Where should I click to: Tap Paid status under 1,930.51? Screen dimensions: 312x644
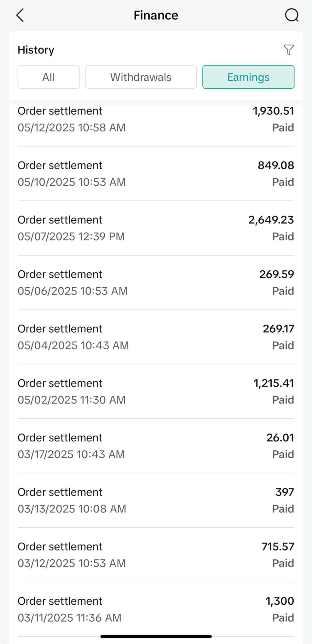tap(283, 127)
